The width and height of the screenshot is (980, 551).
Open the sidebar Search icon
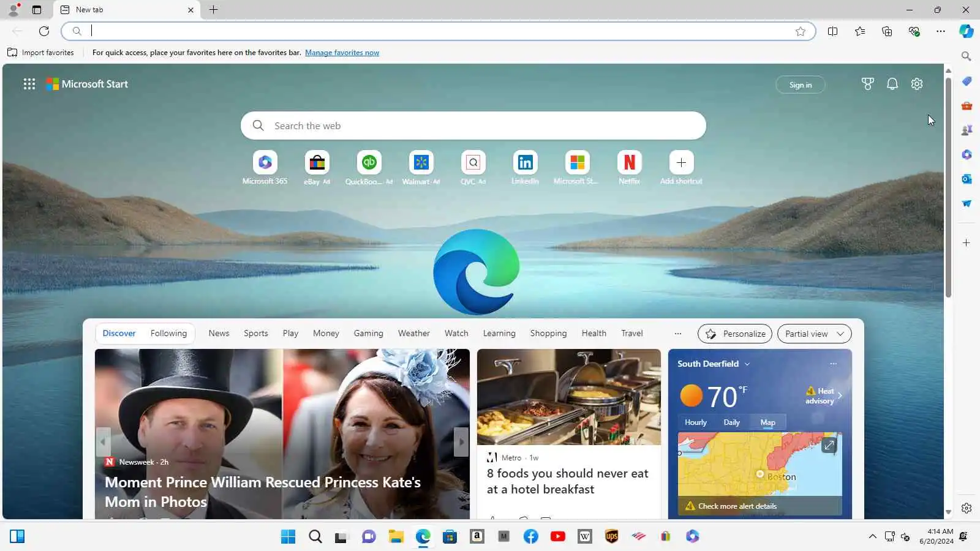pos(967,56)
